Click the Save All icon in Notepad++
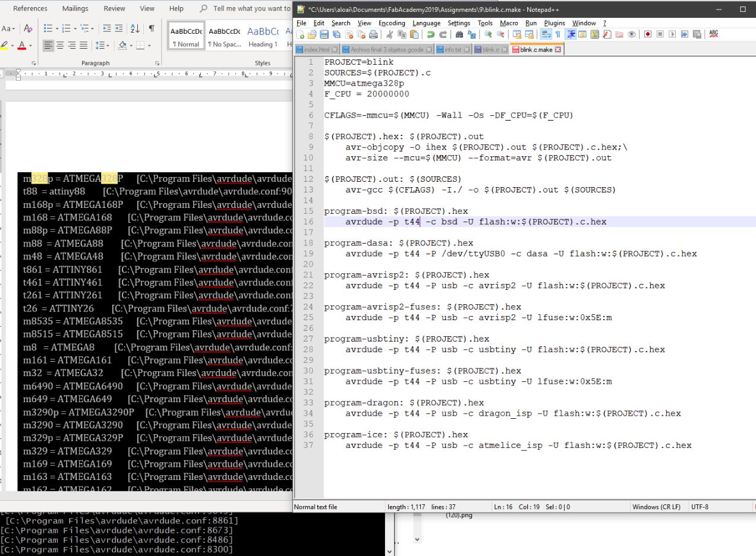 point(336,34)
